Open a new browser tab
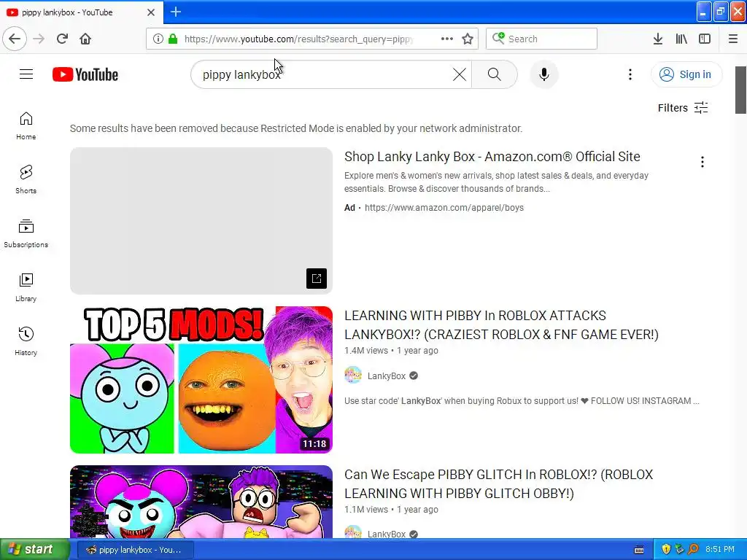 176,12
